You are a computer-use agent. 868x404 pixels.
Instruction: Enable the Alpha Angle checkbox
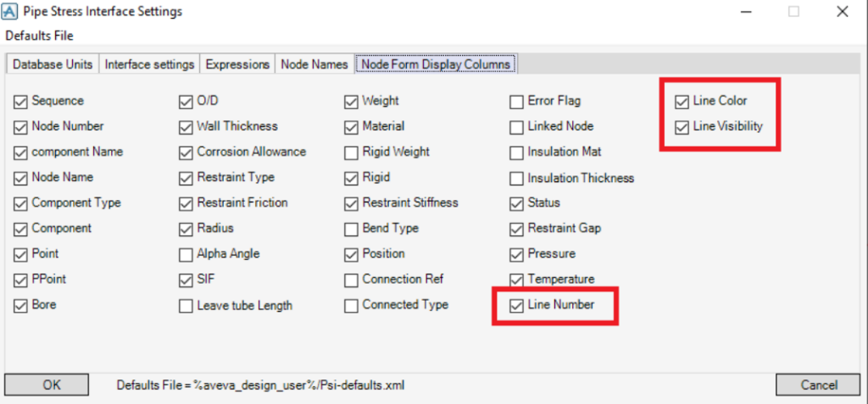[x=186, y=254]
